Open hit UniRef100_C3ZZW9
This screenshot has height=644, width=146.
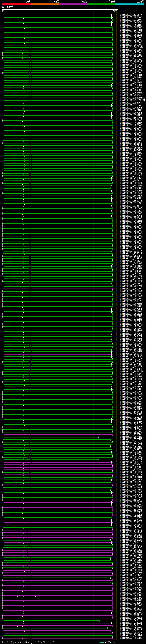click(131, 20)
